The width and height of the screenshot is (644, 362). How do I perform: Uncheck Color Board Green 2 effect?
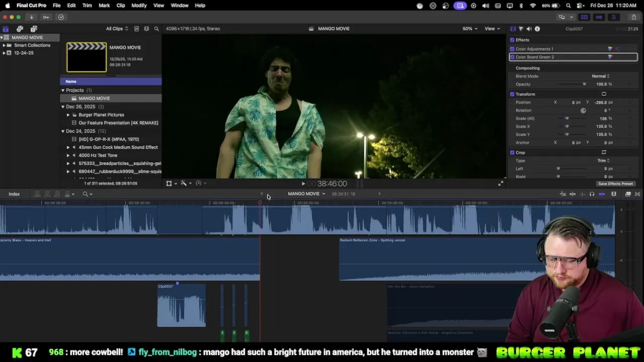tap(512, 57)
